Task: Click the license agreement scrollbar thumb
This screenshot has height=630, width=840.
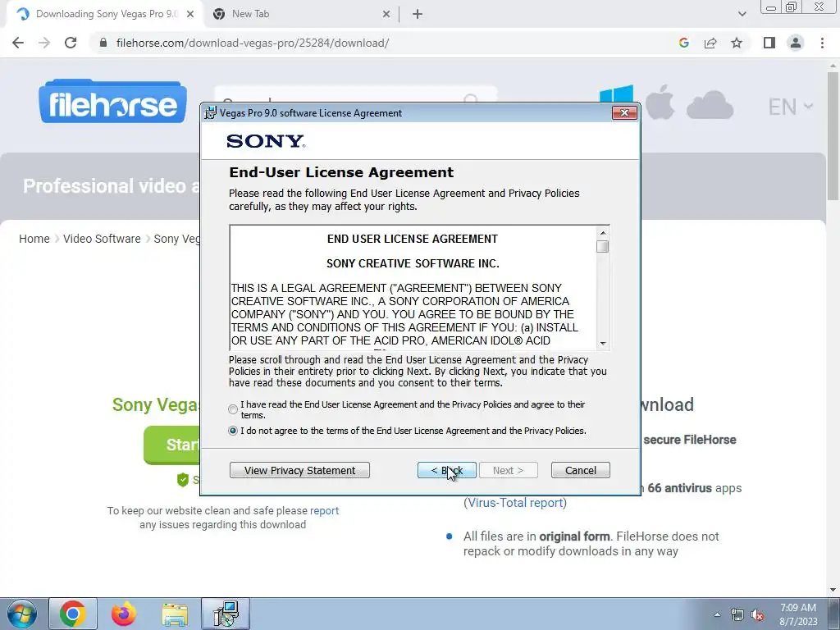Action: click(x=603, y=246)
